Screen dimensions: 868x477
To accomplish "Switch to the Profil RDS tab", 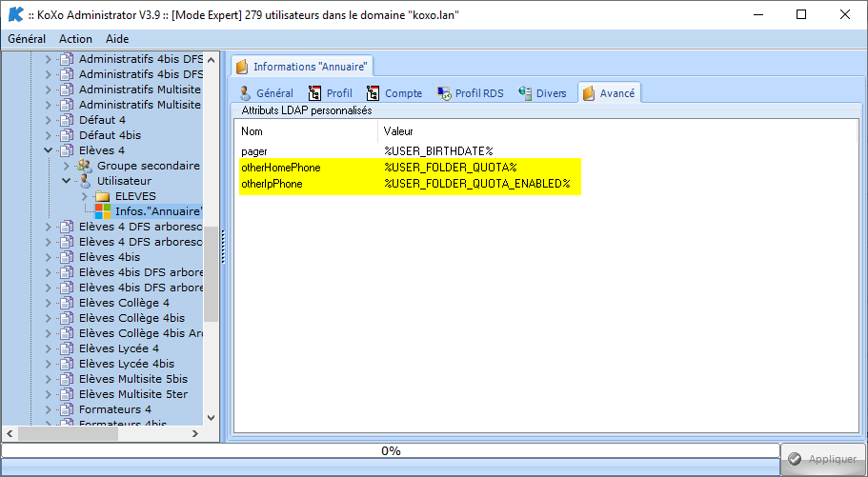I will (x=471, y=93).
